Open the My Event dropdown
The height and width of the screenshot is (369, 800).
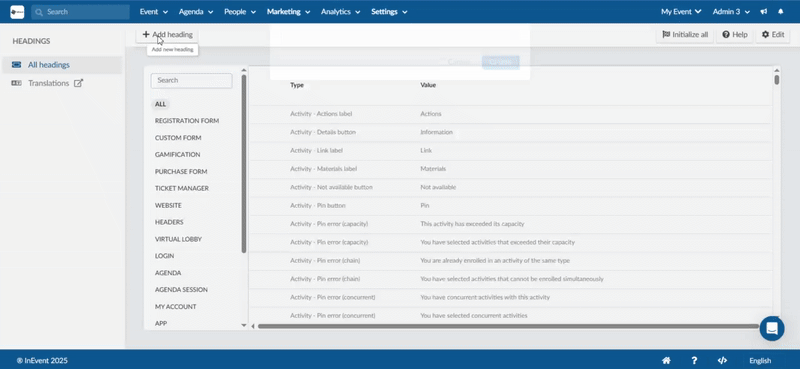[681, 12]
